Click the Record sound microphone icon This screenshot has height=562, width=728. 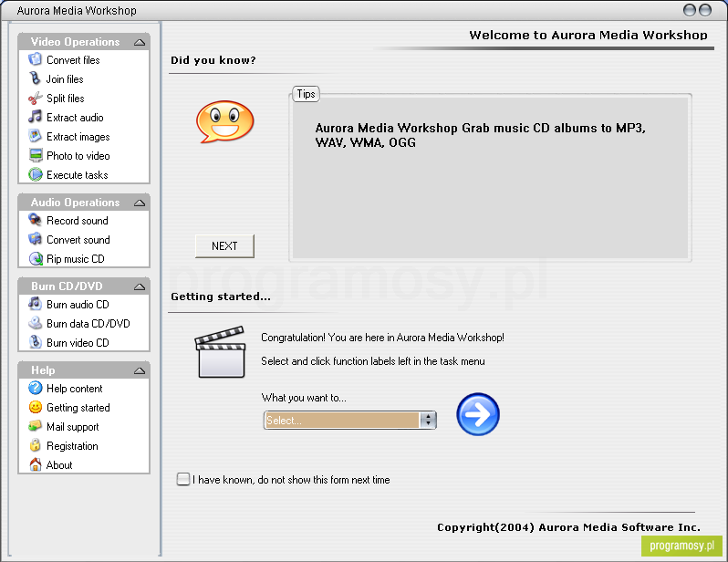pyautogui.click(x=36, y=220)
